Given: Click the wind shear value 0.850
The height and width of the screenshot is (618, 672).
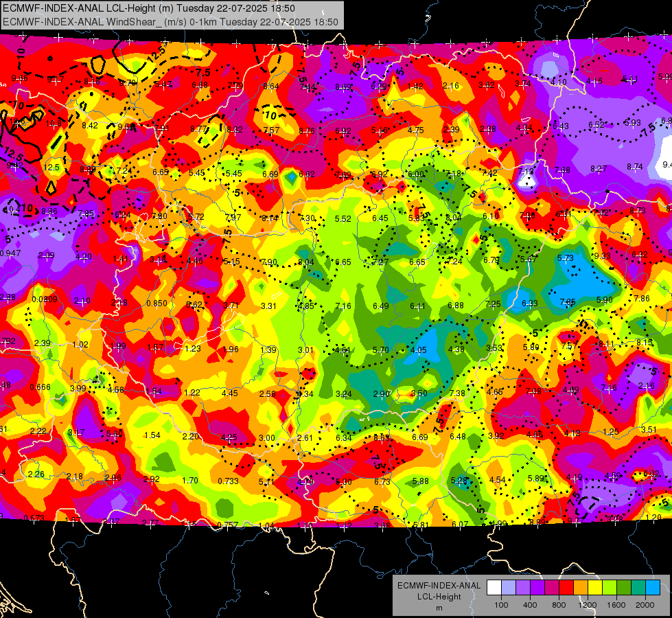Looking at the screenshot, I should [157, 304].
